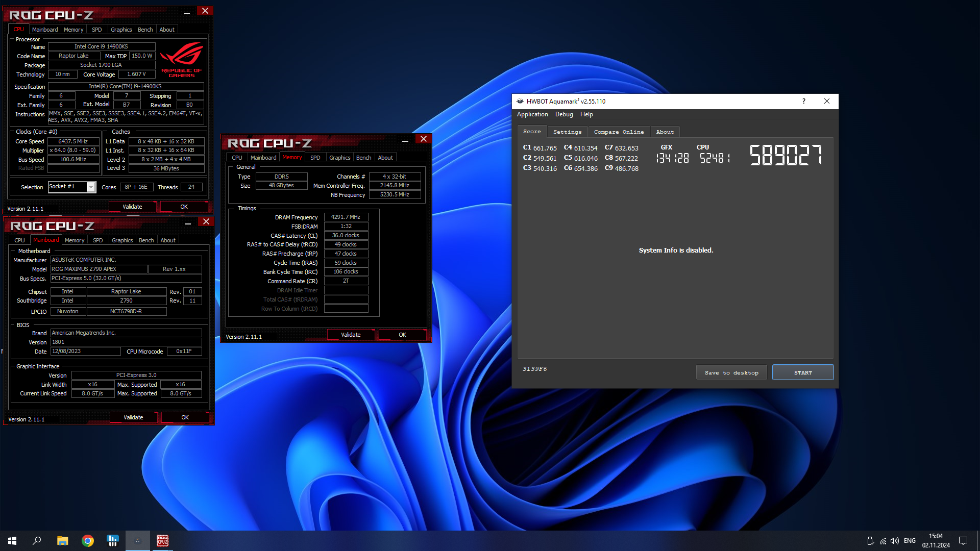Open Mainboard tab in top-left CPU-Z window

click(x=45, y=30)
